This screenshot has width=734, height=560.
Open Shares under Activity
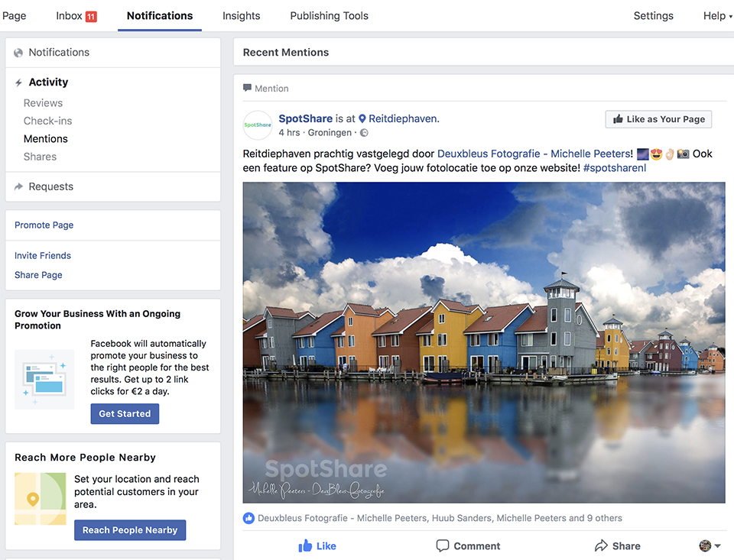[40, 157]
